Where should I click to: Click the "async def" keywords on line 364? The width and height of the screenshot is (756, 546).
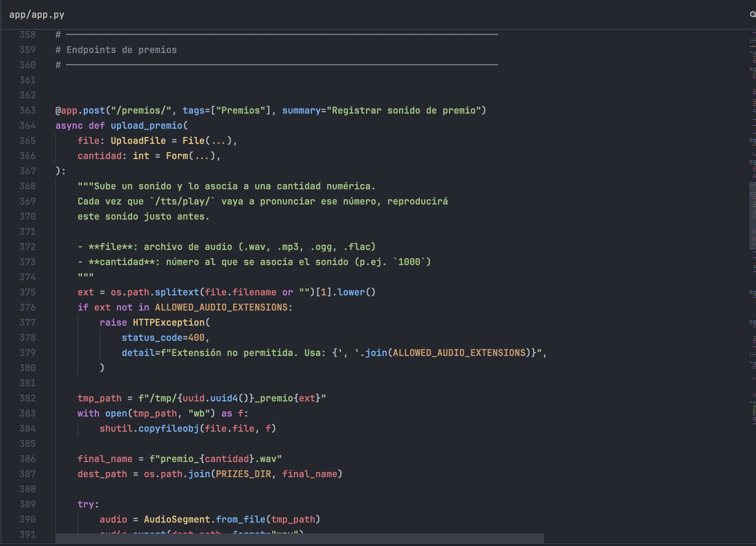80,126
